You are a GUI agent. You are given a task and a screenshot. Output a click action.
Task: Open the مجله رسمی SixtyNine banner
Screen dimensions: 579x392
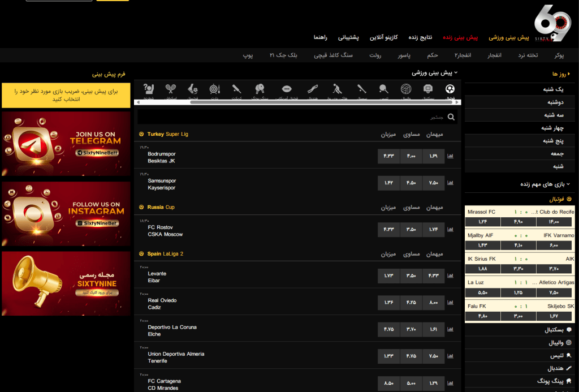click(x=66, y=283)
